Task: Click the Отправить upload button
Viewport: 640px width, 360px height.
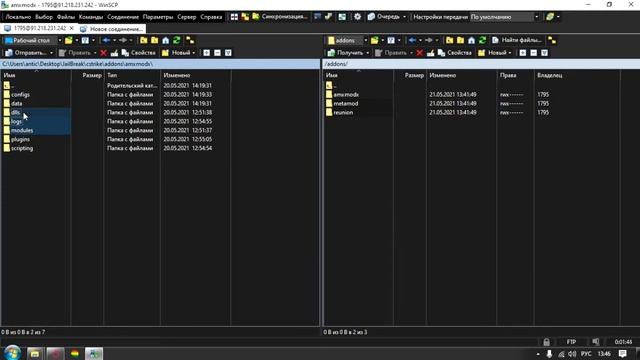Action: click(x=26, y=53)
